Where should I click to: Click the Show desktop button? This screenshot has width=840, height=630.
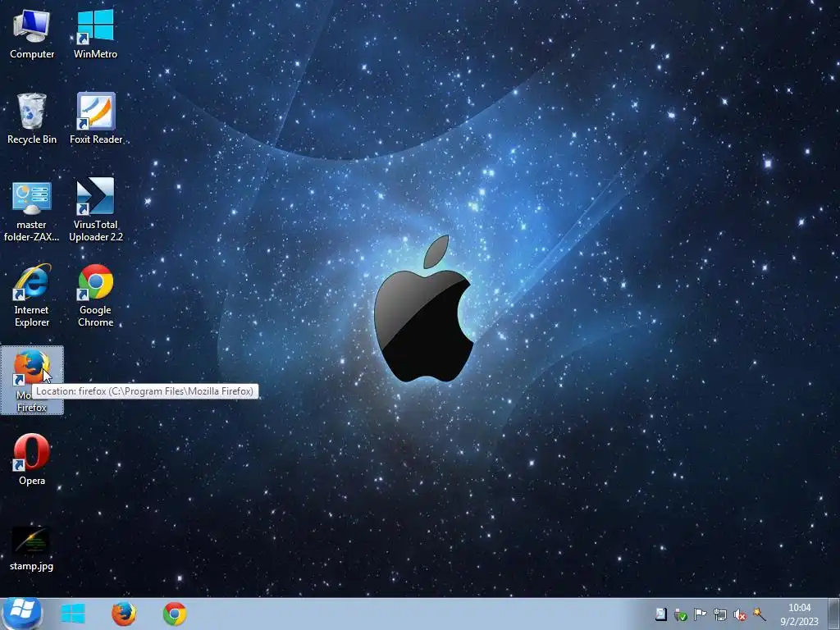pos(834,614)
